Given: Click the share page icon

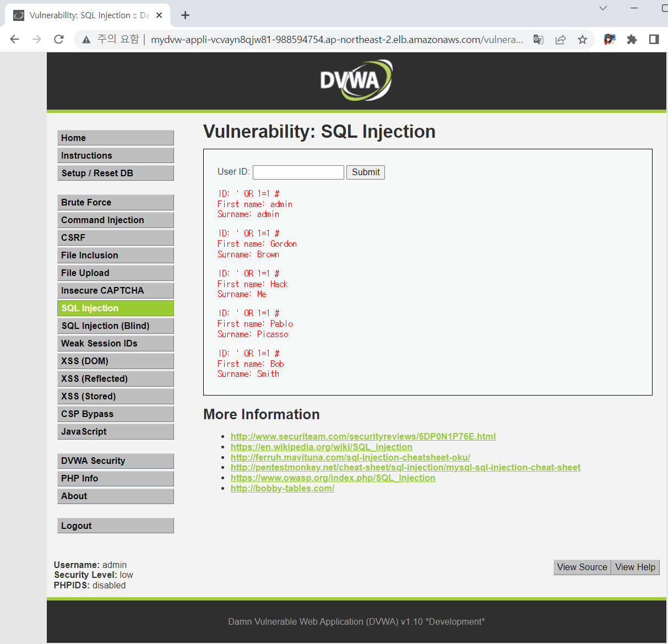Looking at the screenshot, I should tap(561, 39).
